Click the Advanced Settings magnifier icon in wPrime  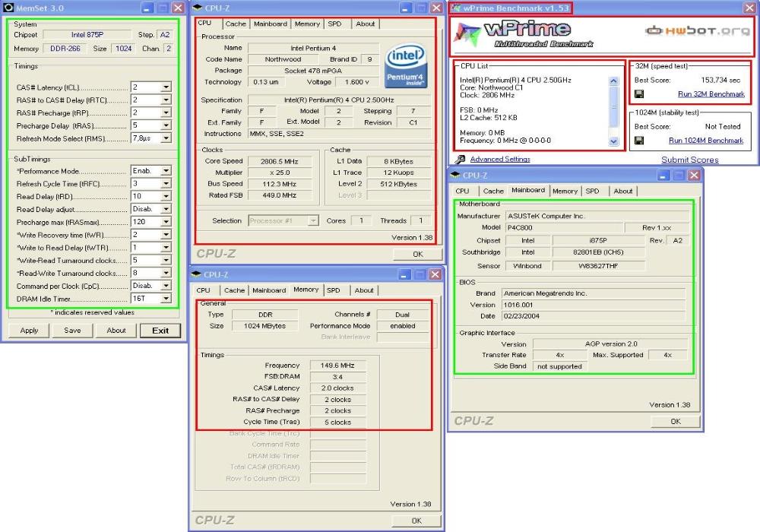pyautogui.click(x=460, y=159)
